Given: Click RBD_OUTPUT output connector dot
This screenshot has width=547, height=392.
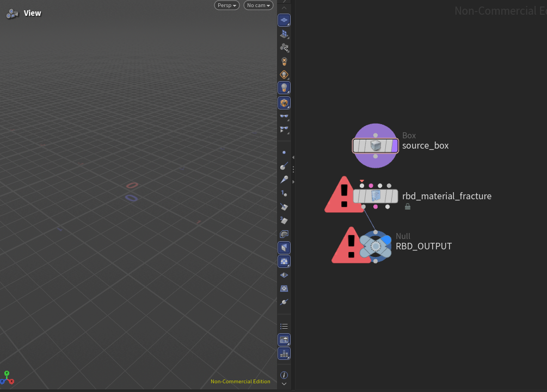Looking at the screenshot, I should click(376, 261).
